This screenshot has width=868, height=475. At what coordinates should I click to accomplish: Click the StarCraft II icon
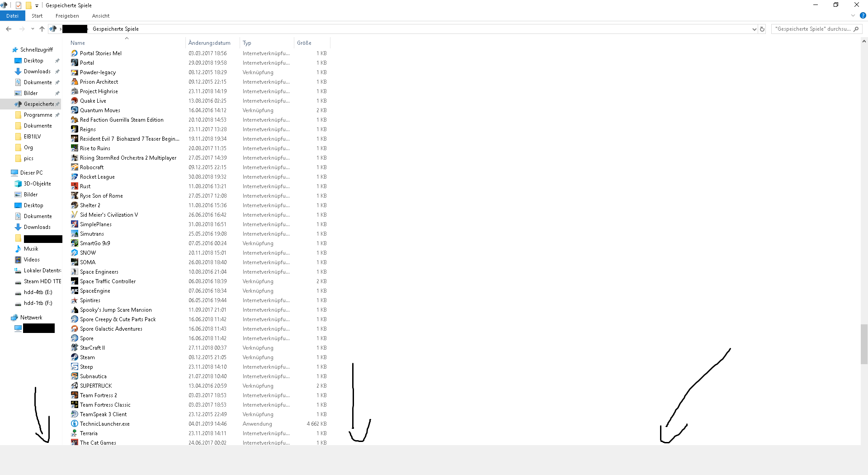[75, 348]
